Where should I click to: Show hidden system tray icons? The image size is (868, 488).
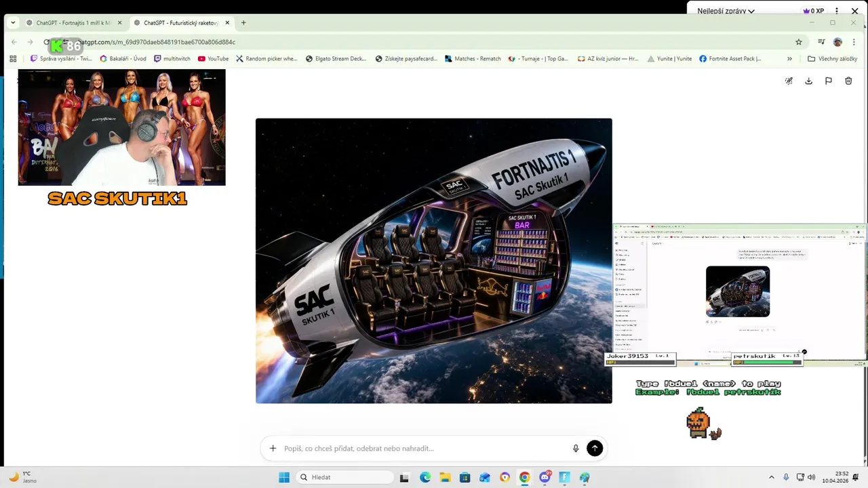(771, 477)
